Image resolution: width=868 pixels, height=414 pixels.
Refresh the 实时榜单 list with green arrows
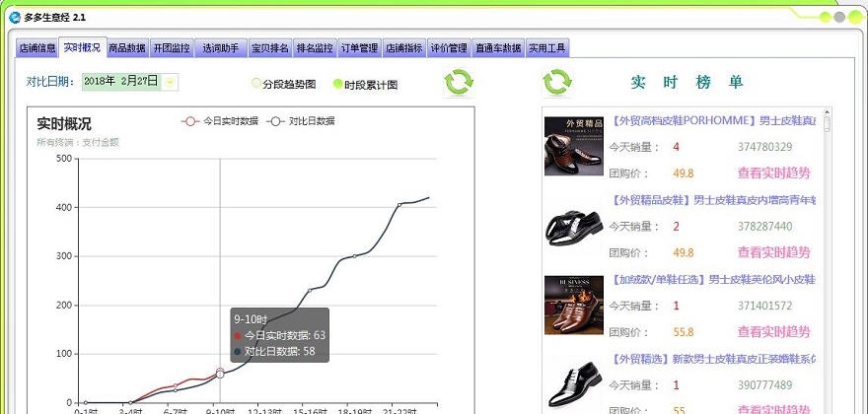[557, 82]
